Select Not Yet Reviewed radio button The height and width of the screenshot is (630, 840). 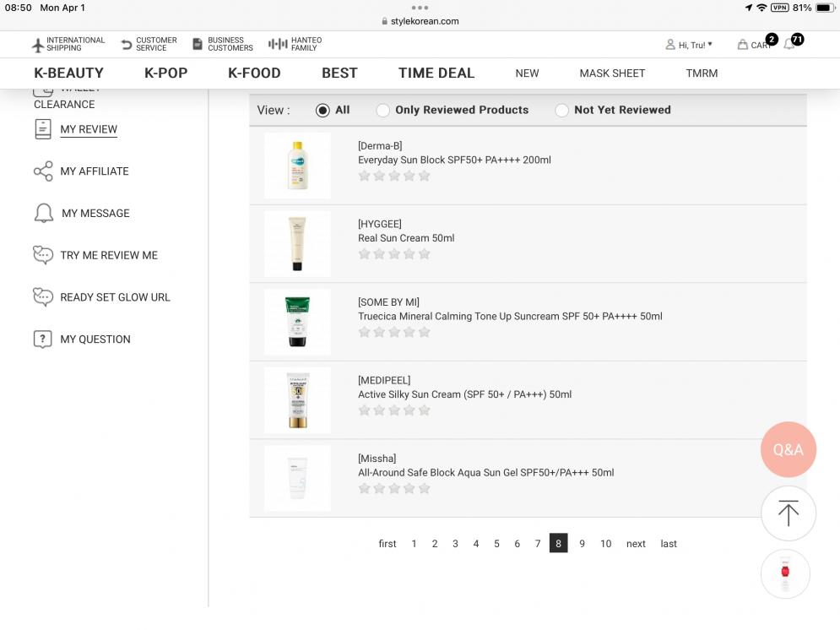562,110
